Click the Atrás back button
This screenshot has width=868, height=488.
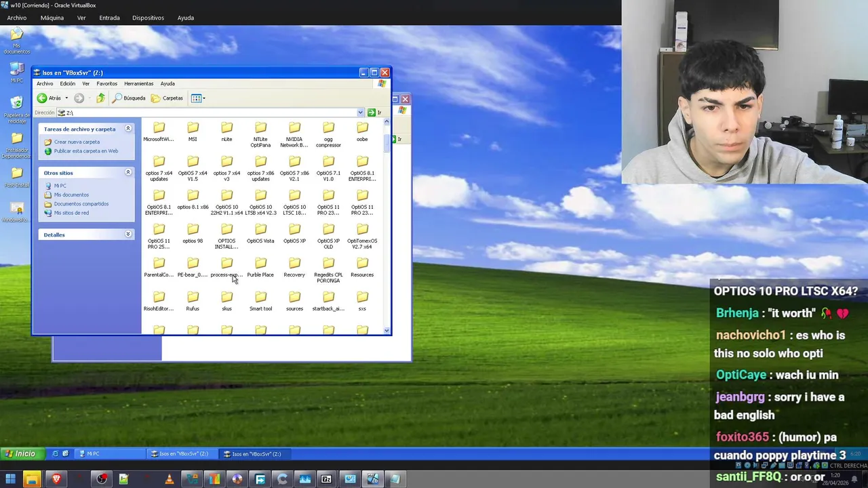click(50, 98)
